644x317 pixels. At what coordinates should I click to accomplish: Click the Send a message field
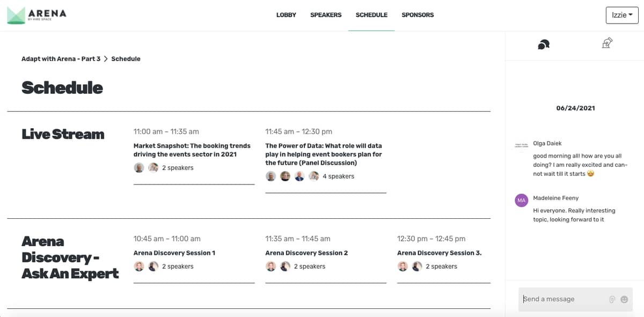[x=563, y=299]
